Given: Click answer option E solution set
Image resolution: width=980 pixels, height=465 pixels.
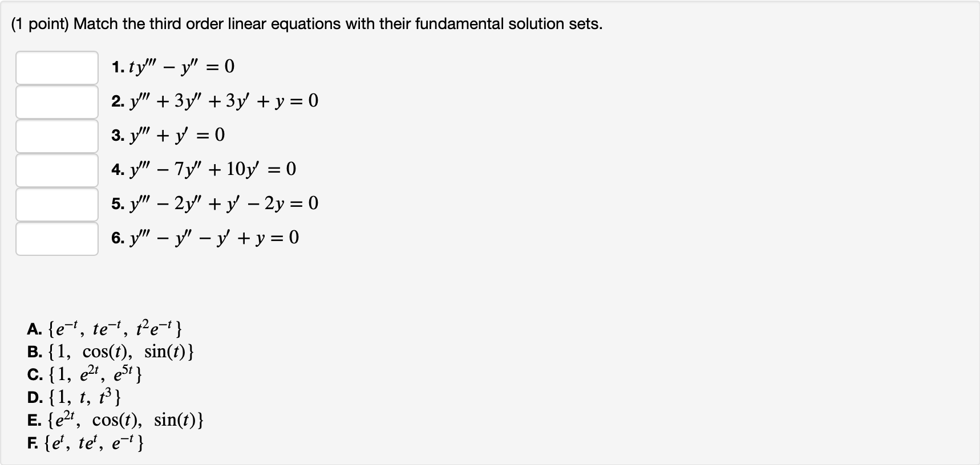Looking at the screenshot, I should pyautogui.click(x=114, y=421).
